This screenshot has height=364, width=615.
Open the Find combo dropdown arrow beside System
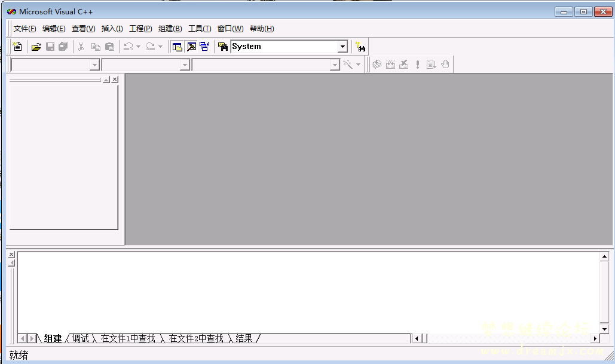click(342, 47)
